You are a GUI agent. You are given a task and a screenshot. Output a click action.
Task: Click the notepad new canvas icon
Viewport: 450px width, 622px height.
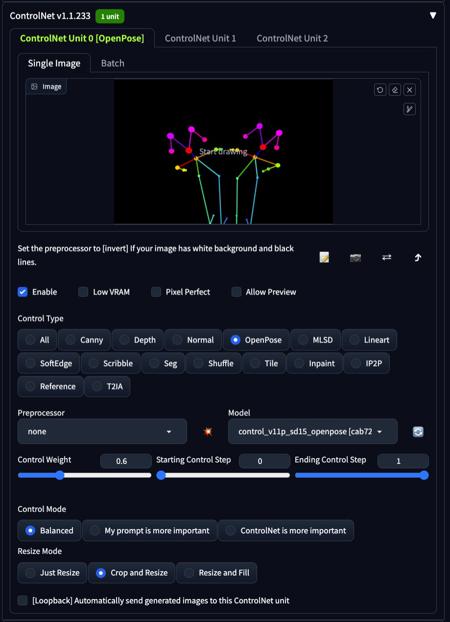point(324,258)
